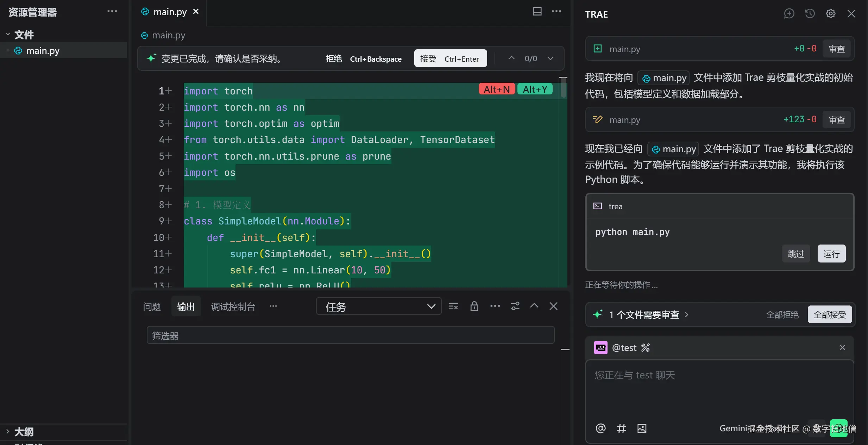
Task: Open output panel filter settings icon
Action: click(x=515, y=306)
